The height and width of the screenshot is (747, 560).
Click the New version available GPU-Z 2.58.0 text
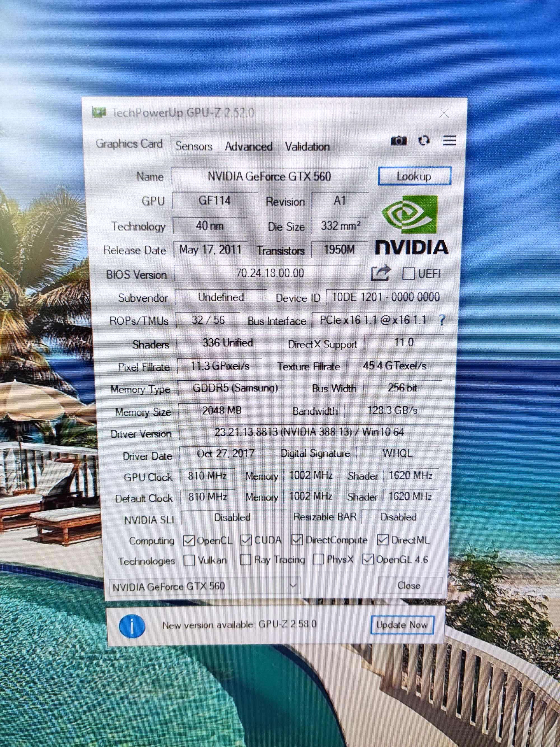coord(239,625)
